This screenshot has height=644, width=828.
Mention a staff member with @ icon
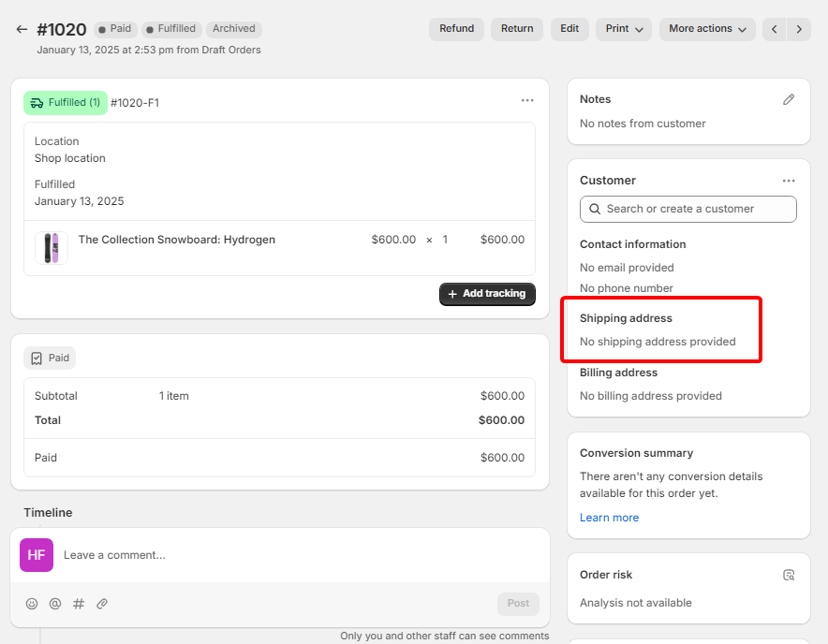click(x=55, y=604)
